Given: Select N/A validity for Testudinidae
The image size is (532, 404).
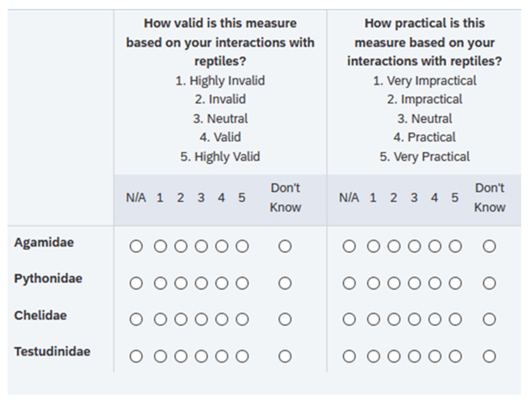Looking at the screenshot, I should point(136,356).
